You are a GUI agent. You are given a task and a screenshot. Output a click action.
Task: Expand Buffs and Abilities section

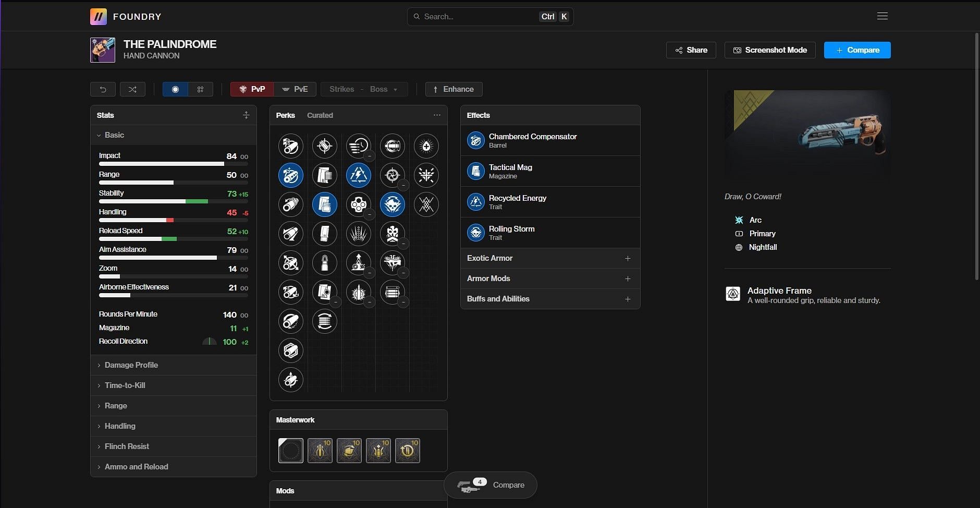pos(550,299)
